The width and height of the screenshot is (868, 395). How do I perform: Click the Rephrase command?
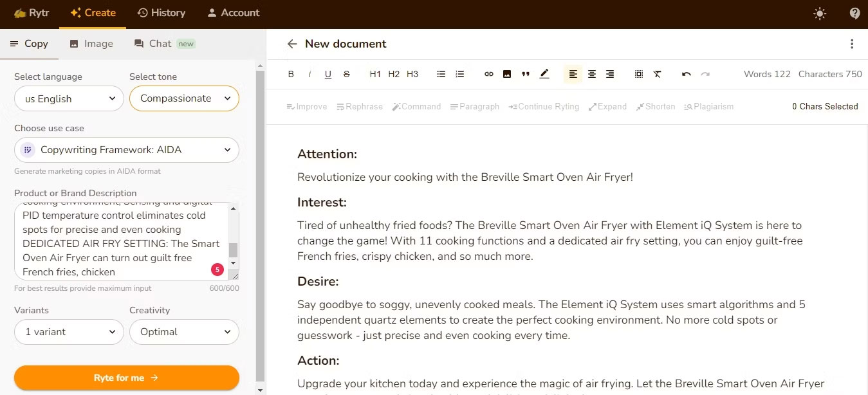point(359,107)
